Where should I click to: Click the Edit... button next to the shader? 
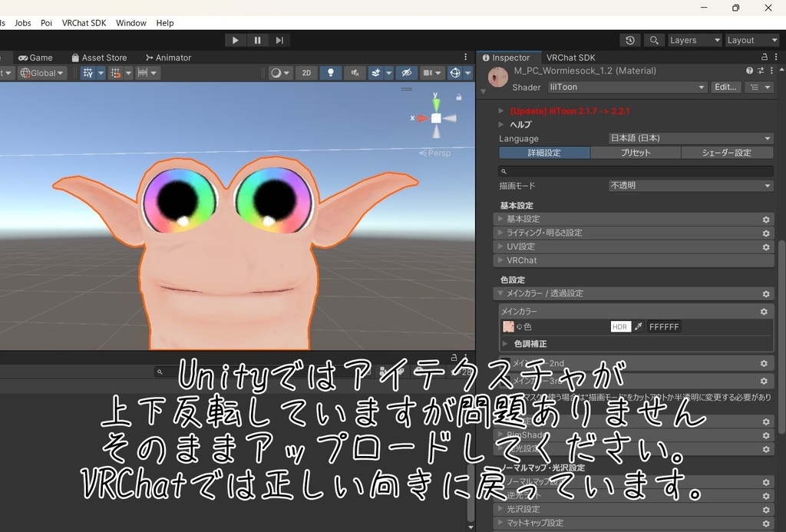click(725, 87)
